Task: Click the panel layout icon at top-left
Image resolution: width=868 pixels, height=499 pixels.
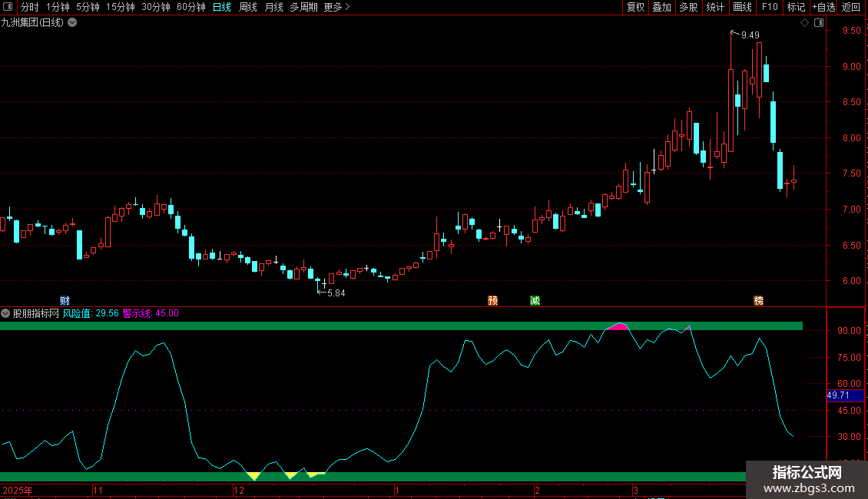Action: (x=8, y=7)
